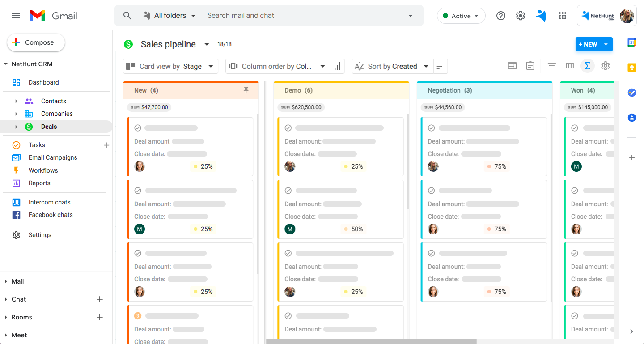This screenshot has height=344, width=644.
Task: Check the first Demo deal's task circle
Action: click(288, 128)
